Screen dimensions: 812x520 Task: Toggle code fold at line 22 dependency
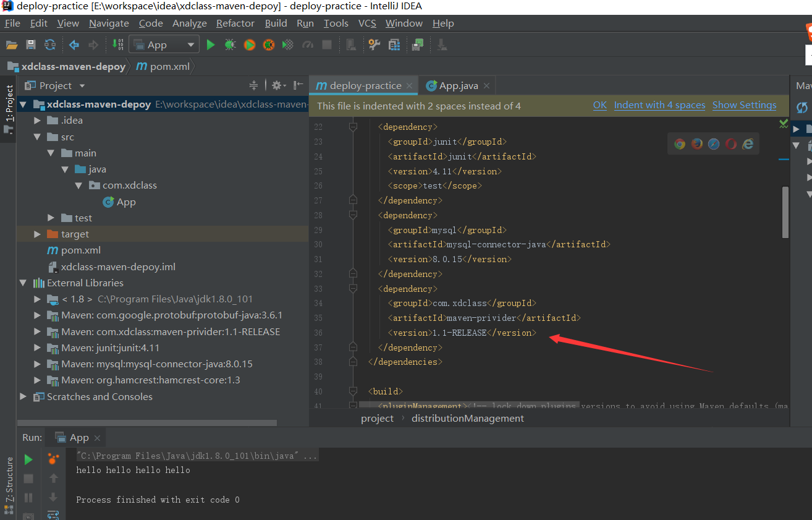(x=353, y=127)
